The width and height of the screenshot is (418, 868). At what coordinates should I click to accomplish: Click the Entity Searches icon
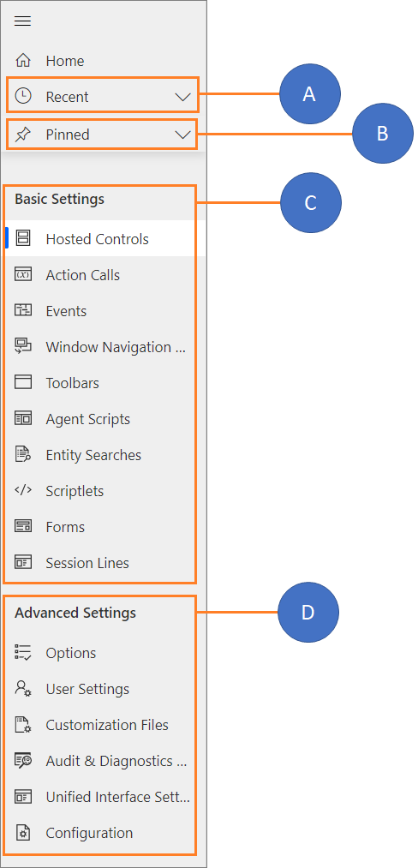tap(23, 454)
